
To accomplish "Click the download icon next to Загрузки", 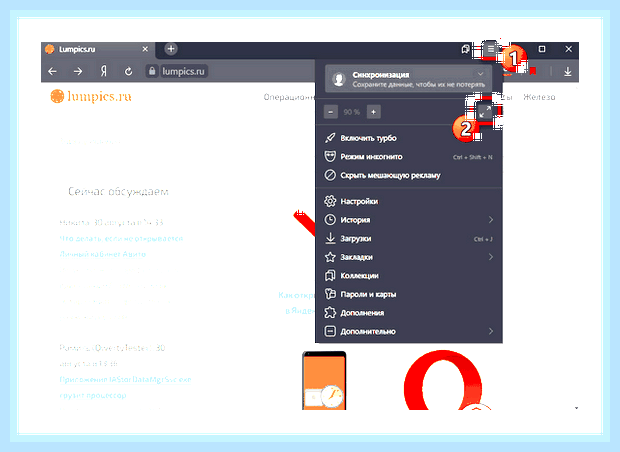I will [x=330, y=238].
